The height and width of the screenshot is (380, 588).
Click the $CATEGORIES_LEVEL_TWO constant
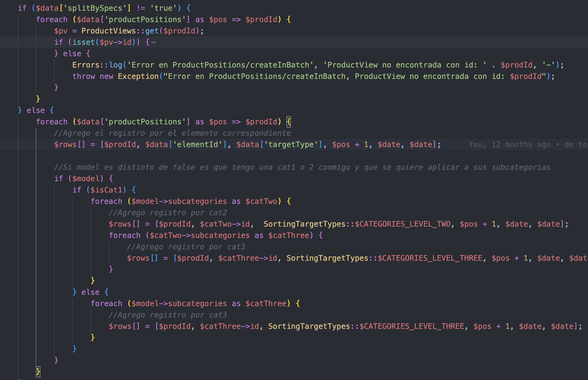403,224
